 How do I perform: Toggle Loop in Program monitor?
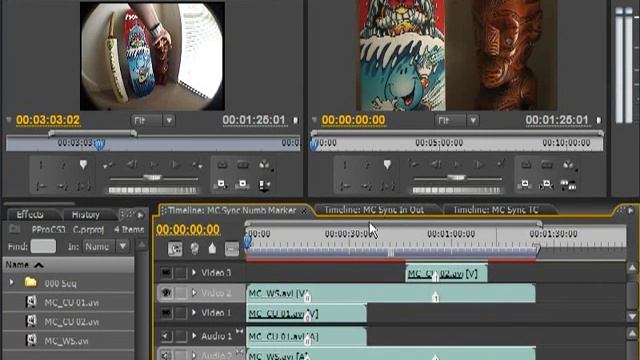pyautogui.click(x=526, y=165)
